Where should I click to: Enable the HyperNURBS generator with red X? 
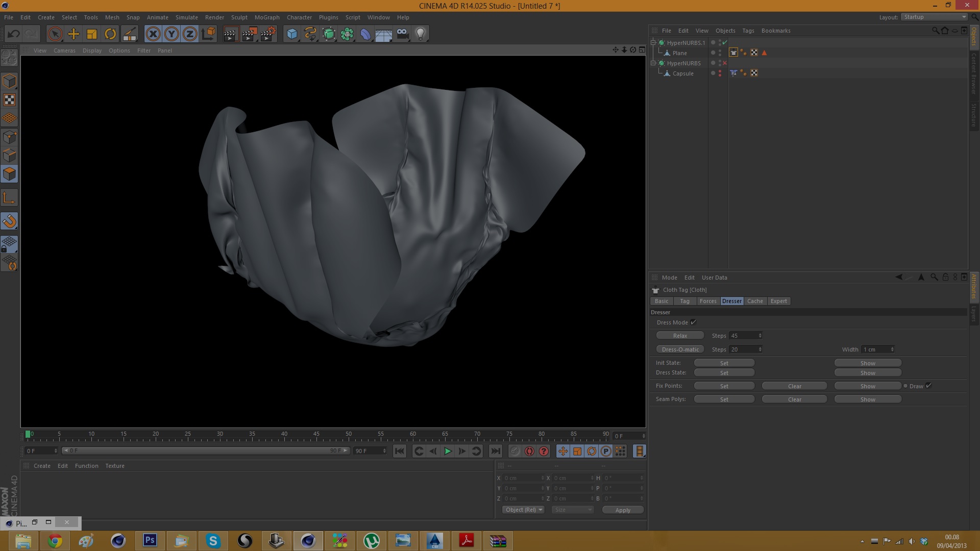click(725, 63)
